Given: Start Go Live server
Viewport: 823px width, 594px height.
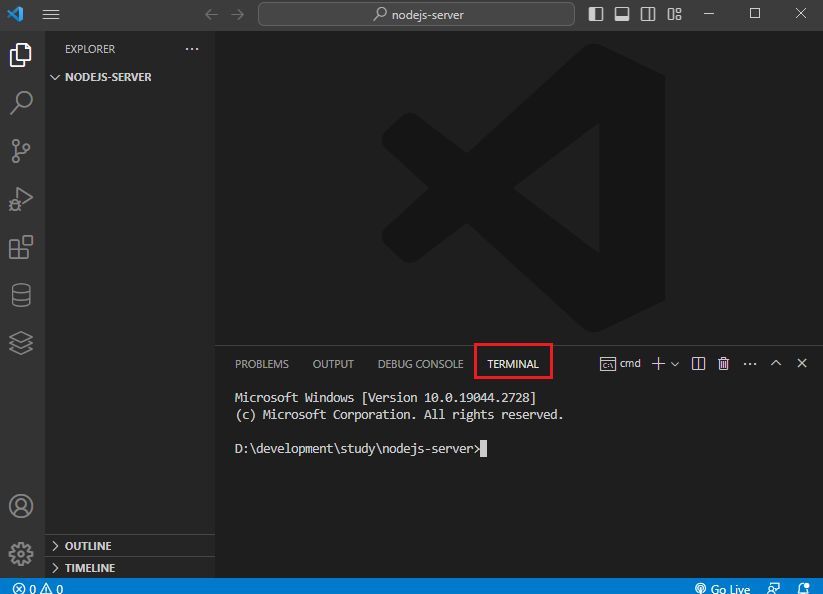Looking at the screenshot, I should 722,589.
